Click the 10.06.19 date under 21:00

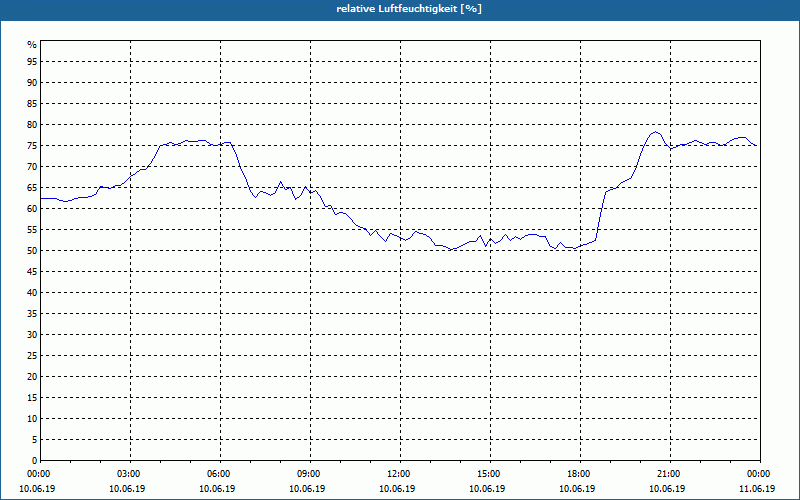[667, 489]
